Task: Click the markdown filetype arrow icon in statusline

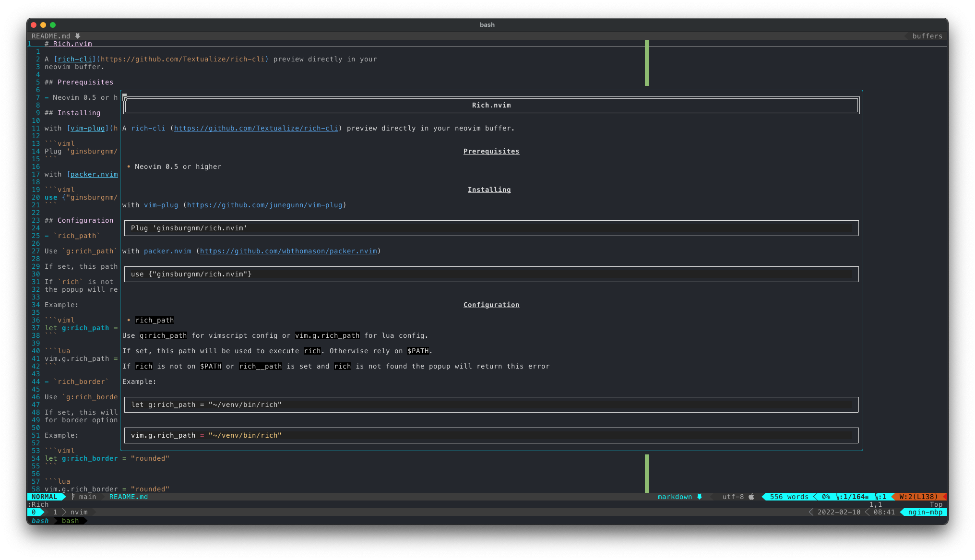Action: click(x=700, y=497)
